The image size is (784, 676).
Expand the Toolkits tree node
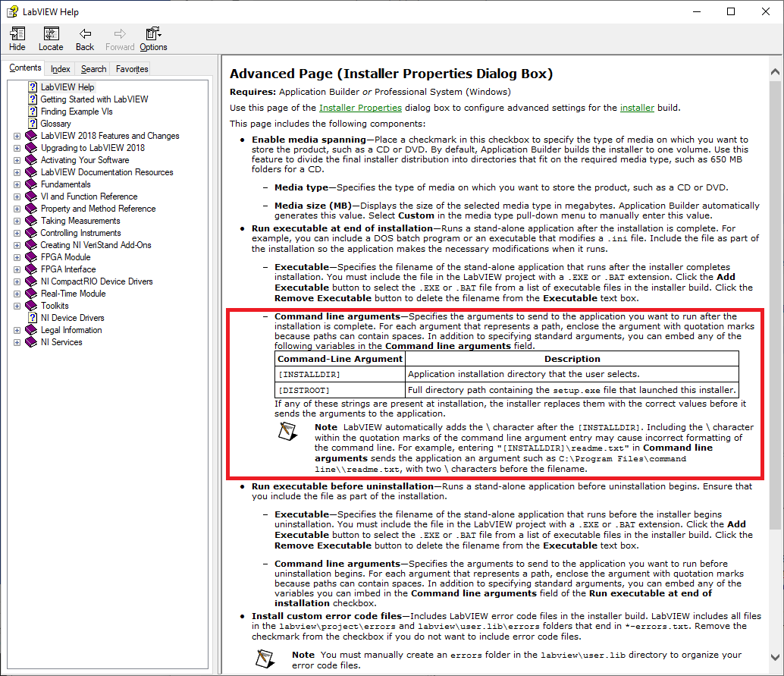[x=17, y=307]
